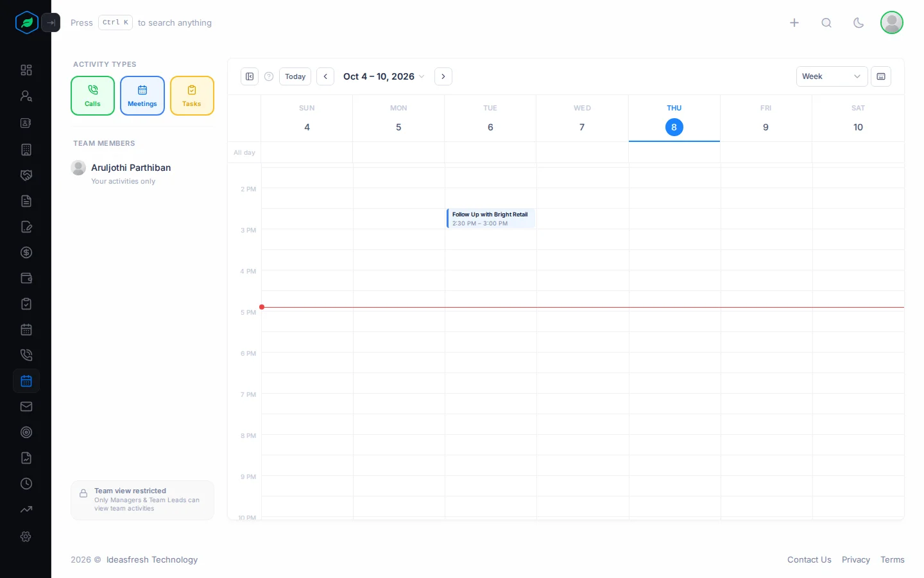Open the clipboard checkmark icon in the sidebar
924x578 pixels.
pos(26,304)
